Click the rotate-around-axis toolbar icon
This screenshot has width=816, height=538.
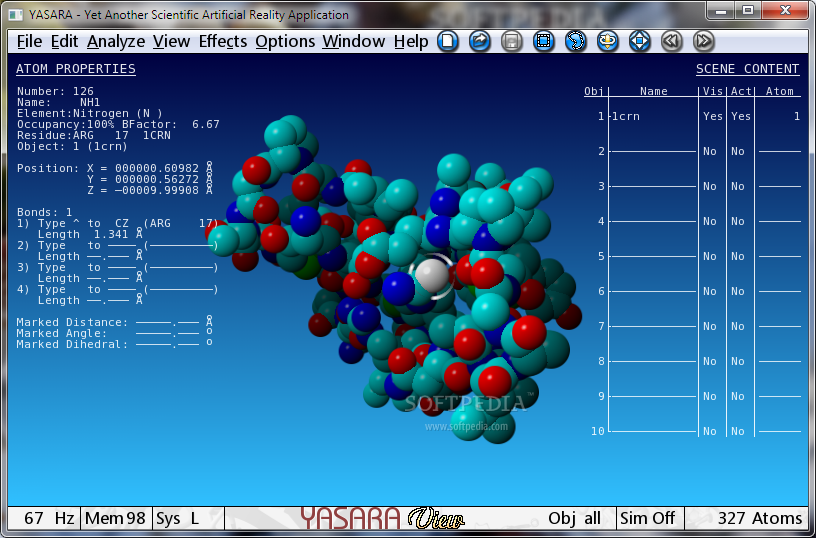(607, 41)
